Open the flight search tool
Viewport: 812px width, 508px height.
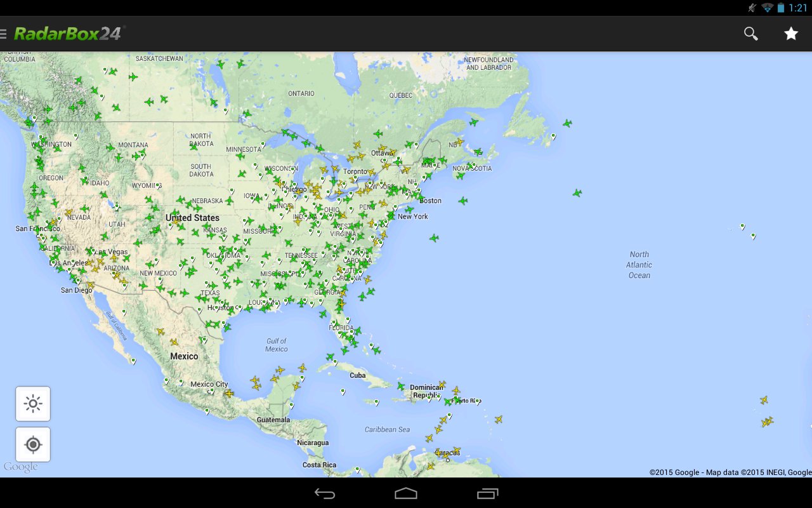(750, 33)
